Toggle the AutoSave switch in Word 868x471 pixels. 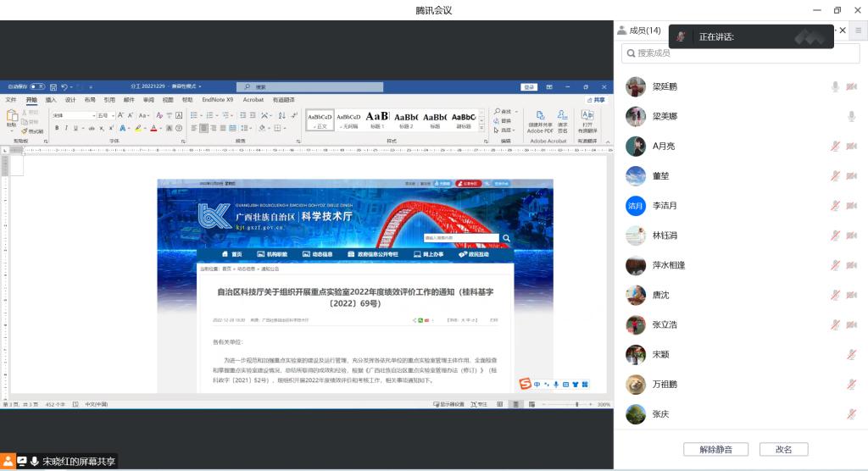[x=37, y=87]
